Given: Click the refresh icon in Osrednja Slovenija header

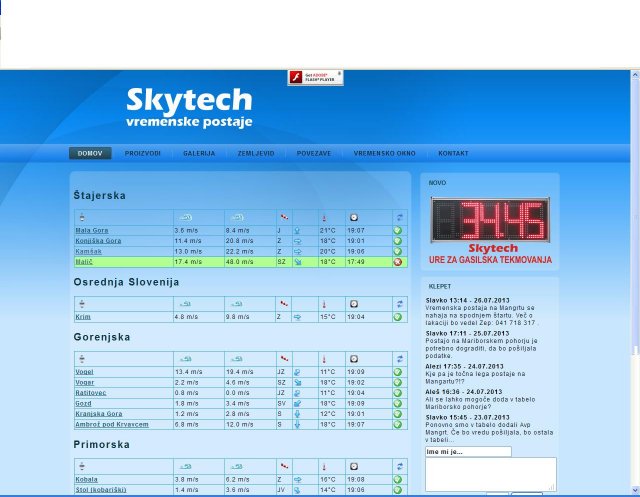Looking at the screenshot, I should pos(400,304).
